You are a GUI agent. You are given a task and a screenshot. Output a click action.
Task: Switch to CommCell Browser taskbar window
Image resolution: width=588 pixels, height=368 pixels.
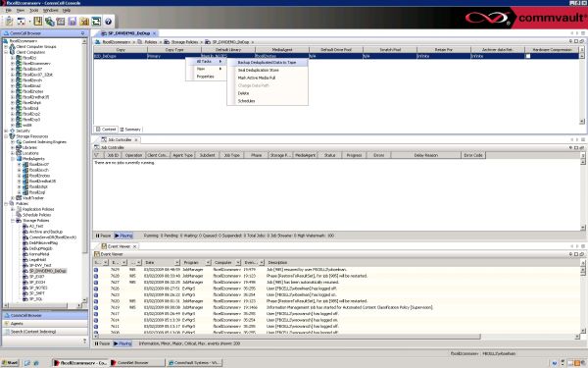(137, 363)
